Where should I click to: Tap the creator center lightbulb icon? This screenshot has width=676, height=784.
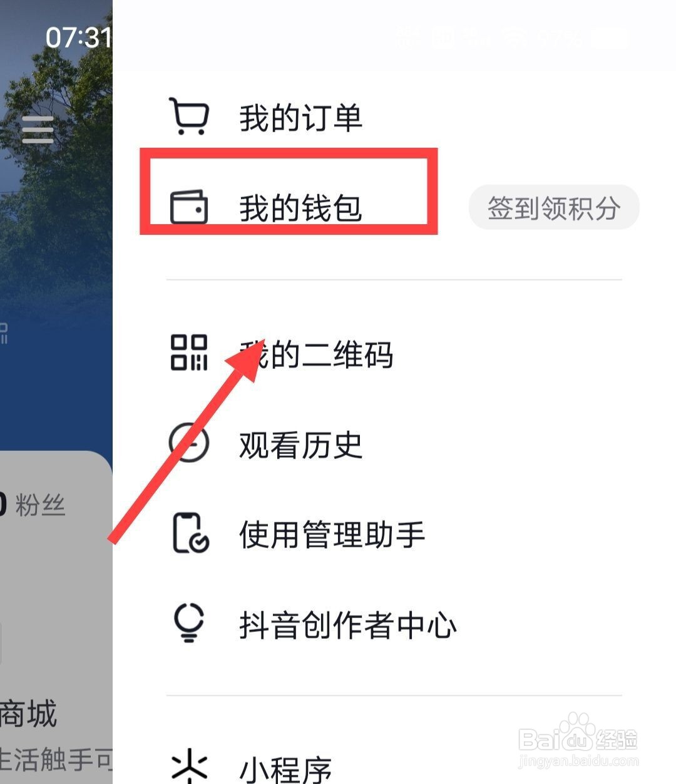[x=189, y=623]
